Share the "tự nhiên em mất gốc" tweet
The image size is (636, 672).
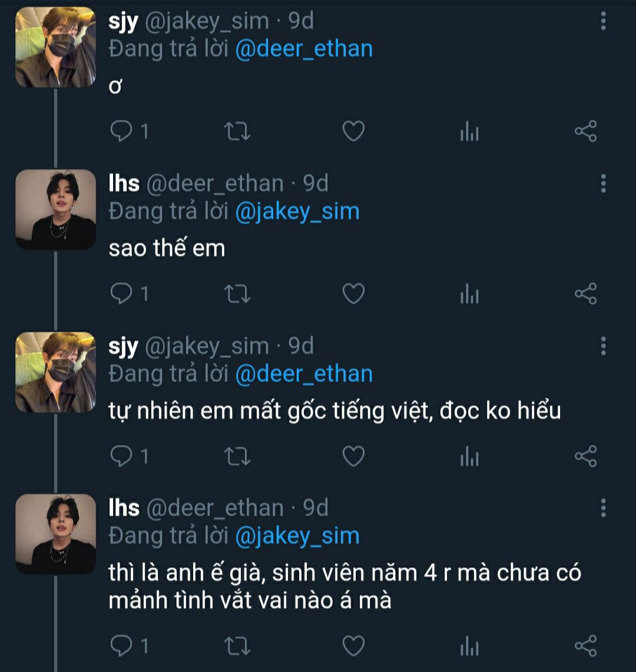click(585, 456)
